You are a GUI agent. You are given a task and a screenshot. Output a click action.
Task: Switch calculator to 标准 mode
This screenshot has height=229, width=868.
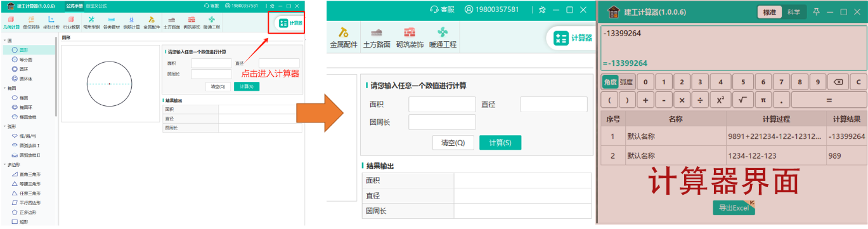coord(769,12)
